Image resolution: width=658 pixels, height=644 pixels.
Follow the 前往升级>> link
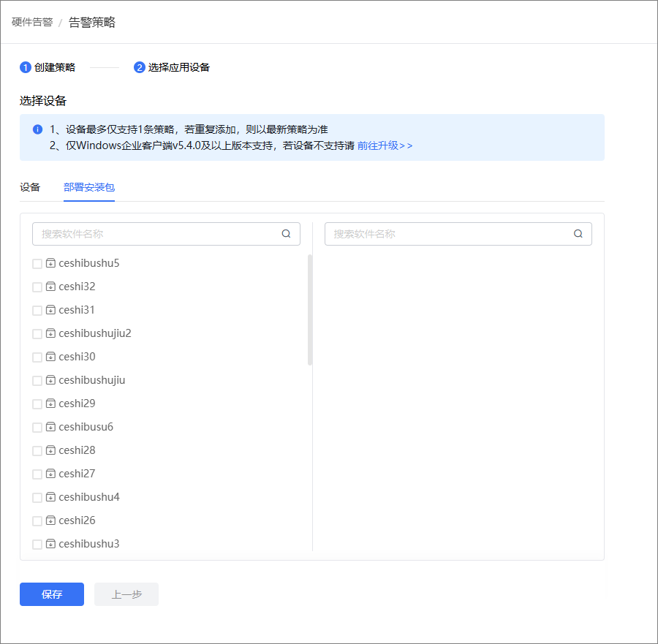pos(385,145)
